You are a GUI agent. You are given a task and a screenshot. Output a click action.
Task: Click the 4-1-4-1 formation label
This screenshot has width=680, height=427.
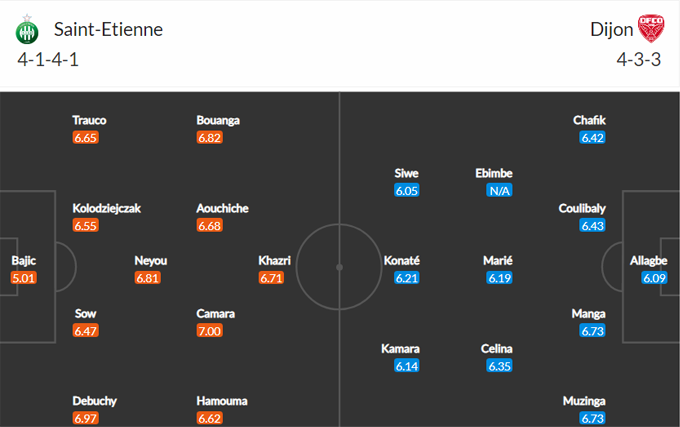click(x=48, y=59)
